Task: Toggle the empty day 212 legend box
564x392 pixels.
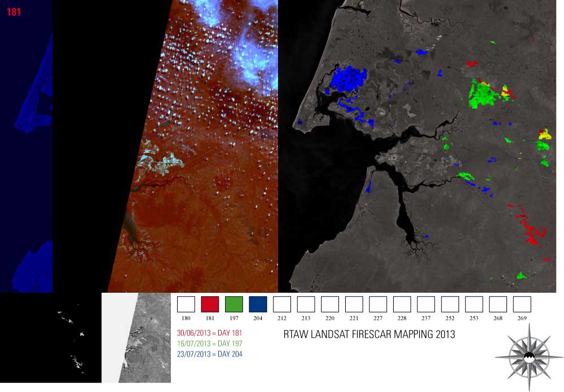Action: (x=282, y=305)
